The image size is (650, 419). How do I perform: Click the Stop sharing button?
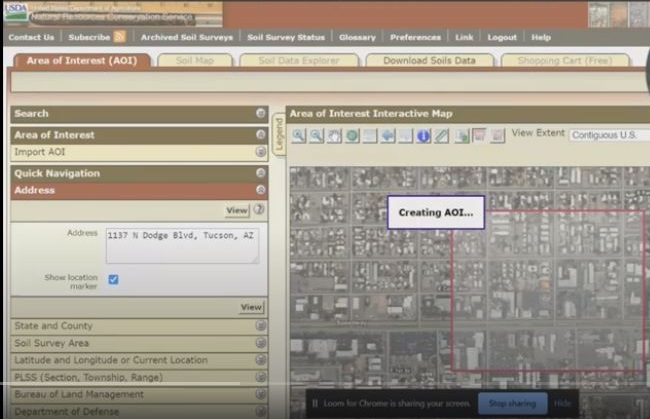click(511, 403)
